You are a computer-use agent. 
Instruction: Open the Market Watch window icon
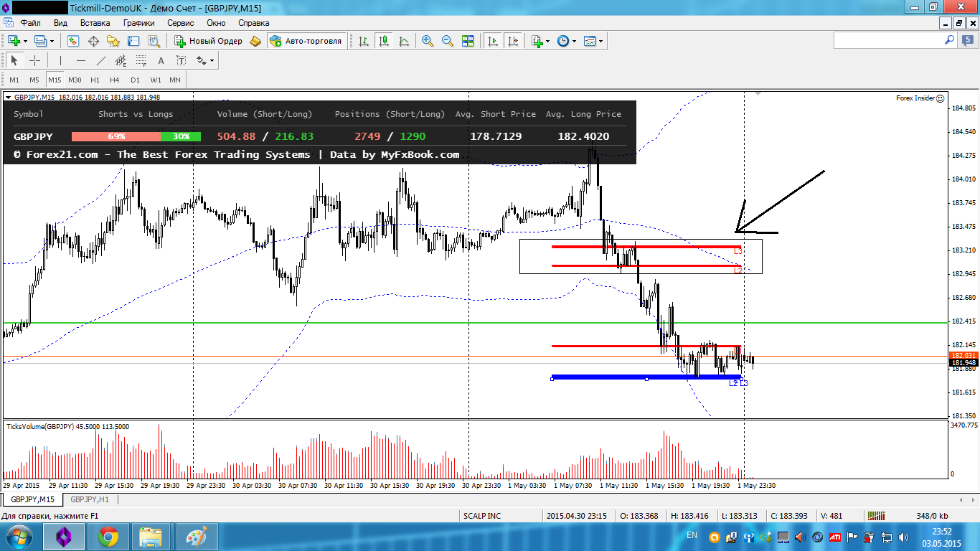tap(73, 41)
